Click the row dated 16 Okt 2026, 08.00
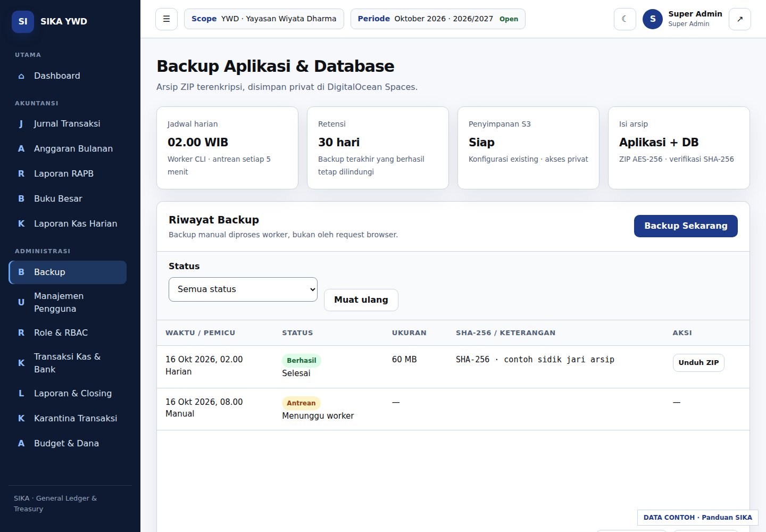Image resolution: width=766 pixels, height=532 pixels. pos(453,410)
